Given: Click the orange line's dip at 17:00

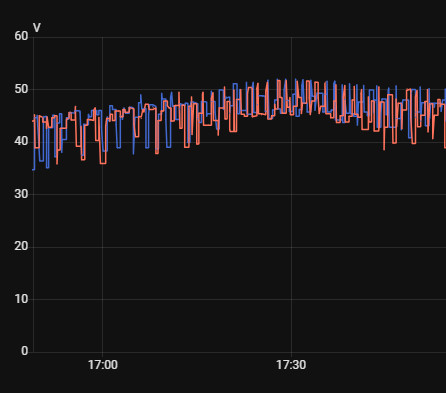Looking at the screenshot, I should click(103, 163).
